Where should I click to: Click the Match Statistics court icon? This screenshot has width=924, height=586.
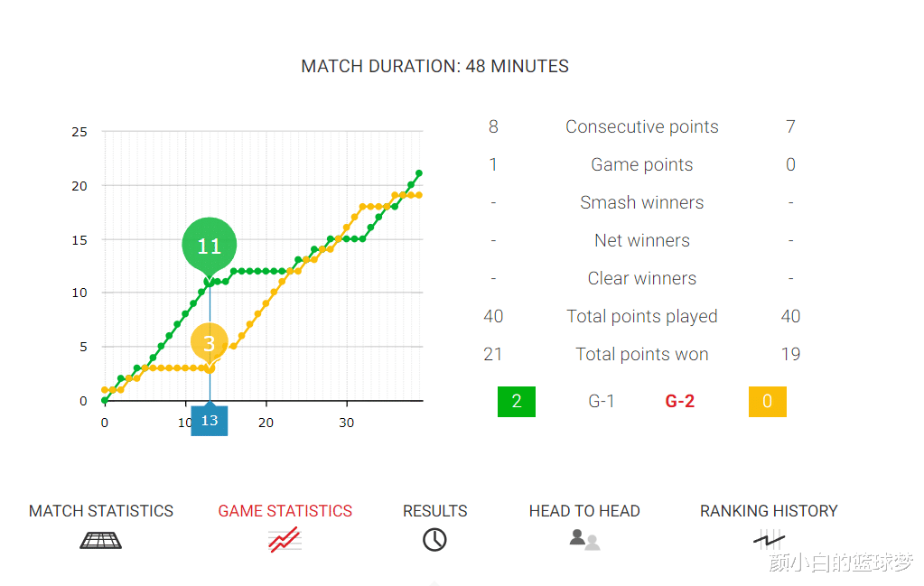[x=100, y=540]
